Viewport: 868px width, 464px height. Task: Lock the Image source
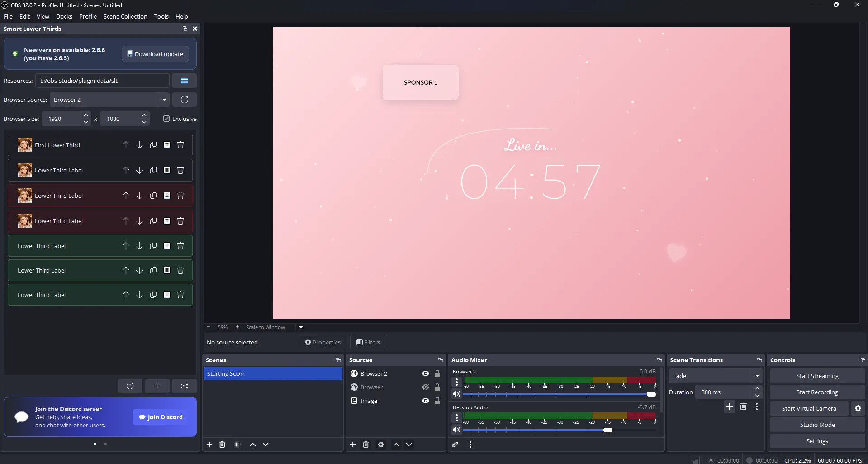(437, 401)
